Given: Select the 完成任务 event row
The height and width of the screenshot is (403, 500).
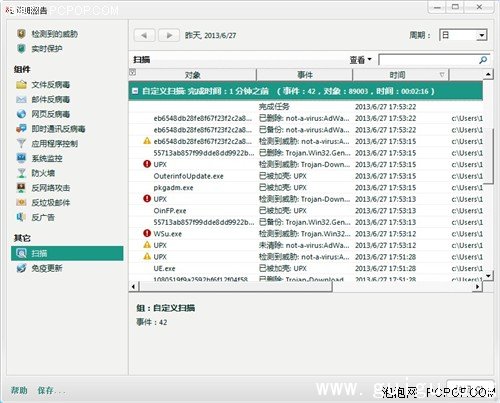Looking at the screenshot, I should (x=306, y=107).
